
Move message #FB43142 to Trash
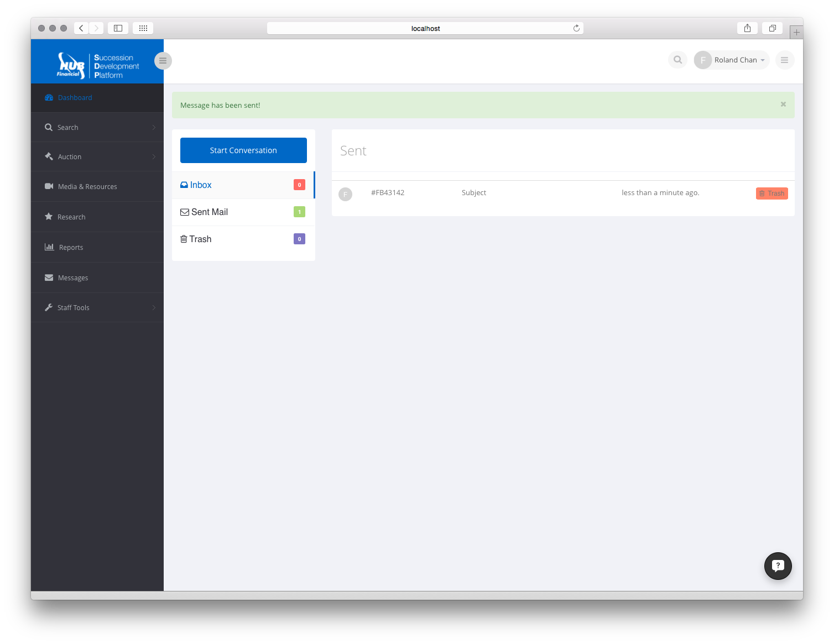[x=772, y=193]
